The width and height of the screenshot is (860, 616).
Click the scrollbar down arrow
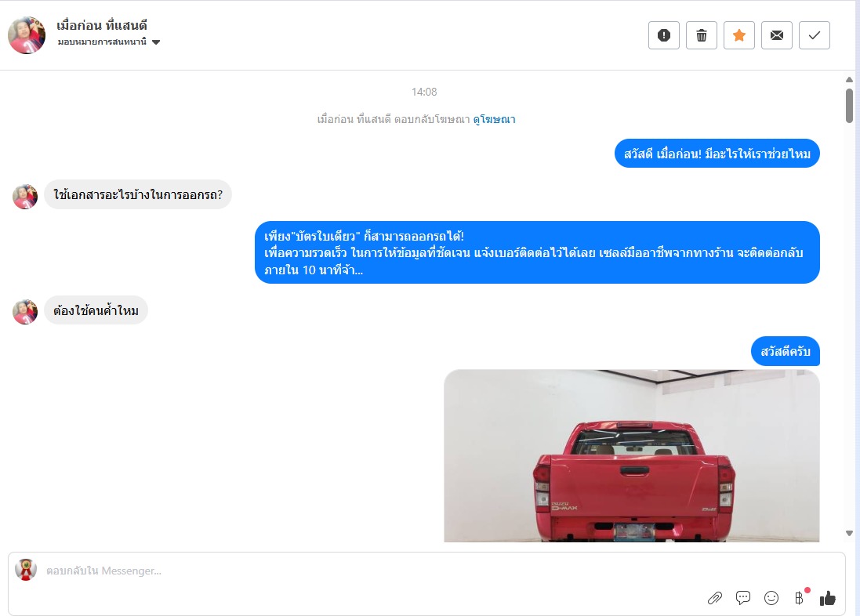click(x=849, y=533)
